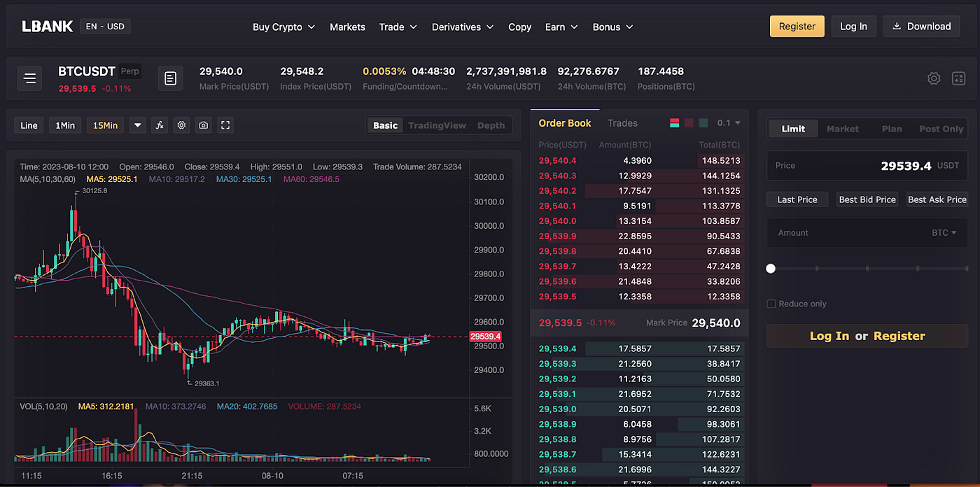Open preferences gear at top right of ticker bar
980x487 pixels.
pos(934,78)
